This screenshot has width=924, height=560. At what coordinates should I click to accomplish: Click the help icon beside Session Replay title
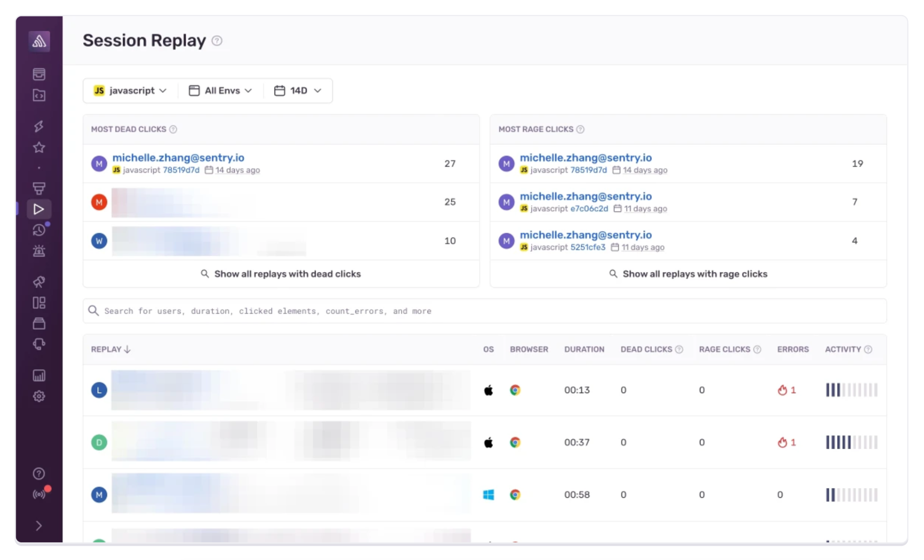pyautogui.click(x=217, y=41)
